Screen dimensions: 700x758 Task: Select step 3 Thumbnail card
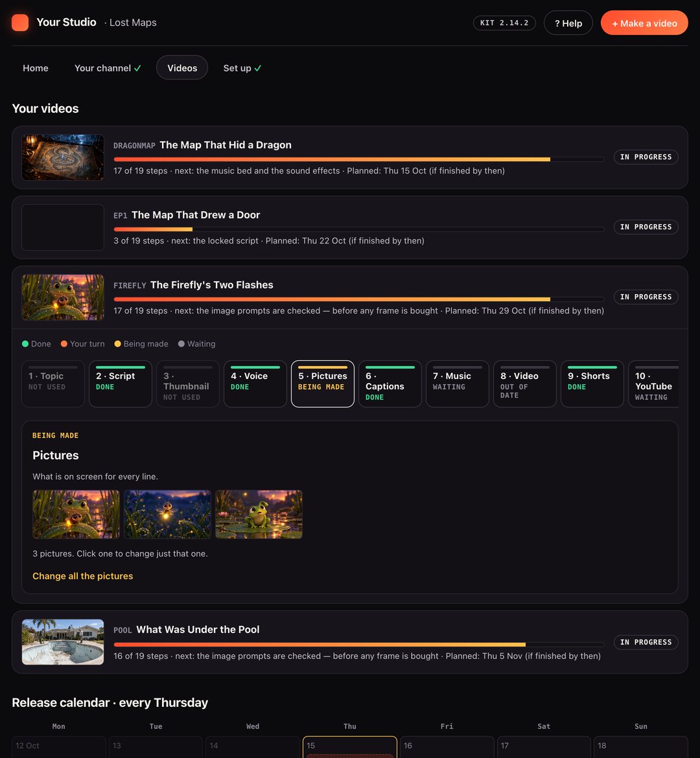[188, 384]
